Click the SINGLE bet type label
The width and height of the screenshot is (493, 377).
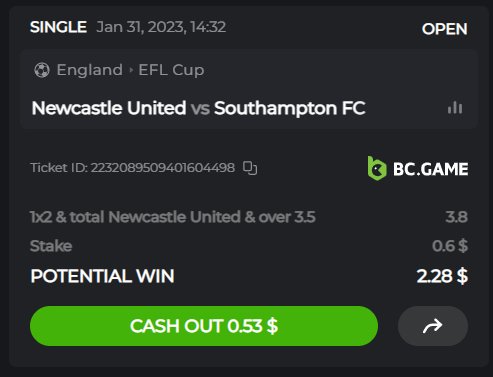(58, 27)
